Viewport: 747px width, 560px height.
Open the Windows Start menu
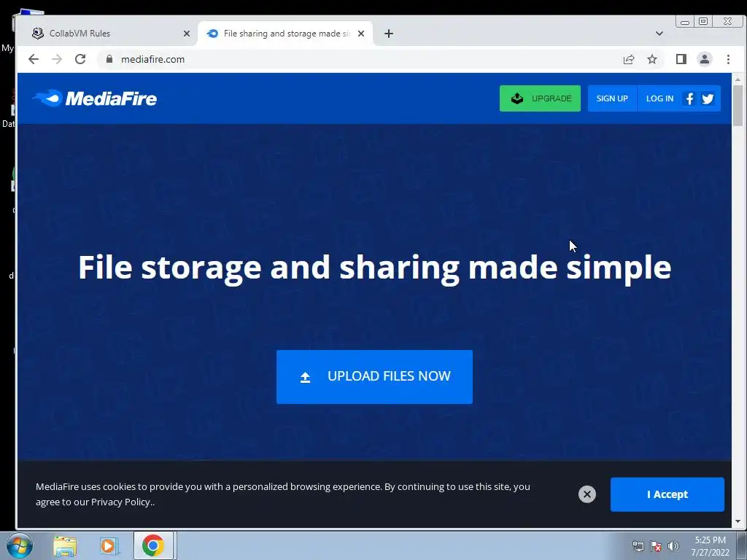20,545
